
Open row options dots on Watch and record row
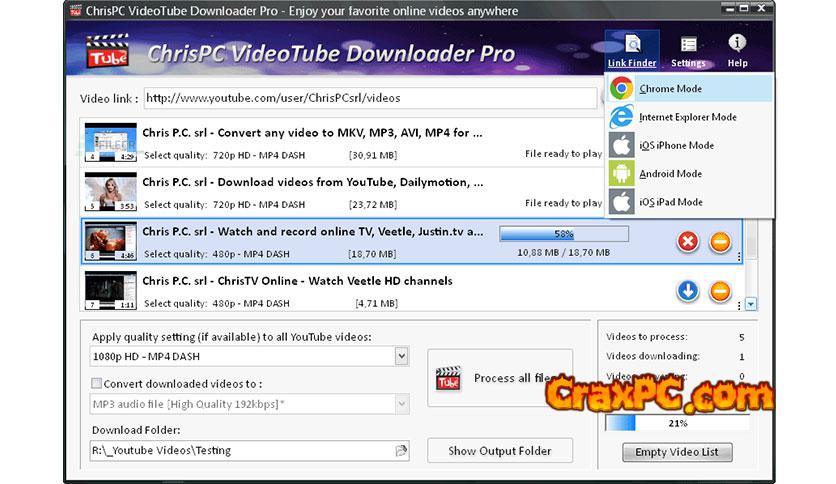click(x=739, y=256)
